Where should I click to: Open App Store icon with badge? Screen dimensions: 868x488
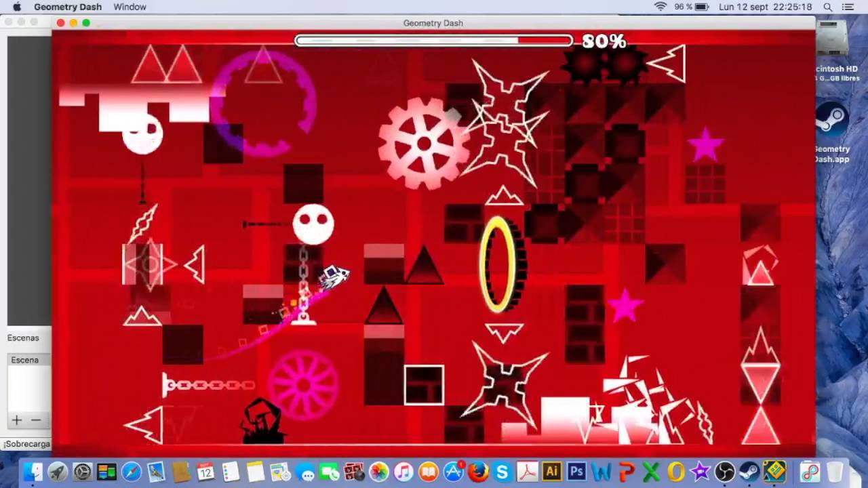[453, 472]
